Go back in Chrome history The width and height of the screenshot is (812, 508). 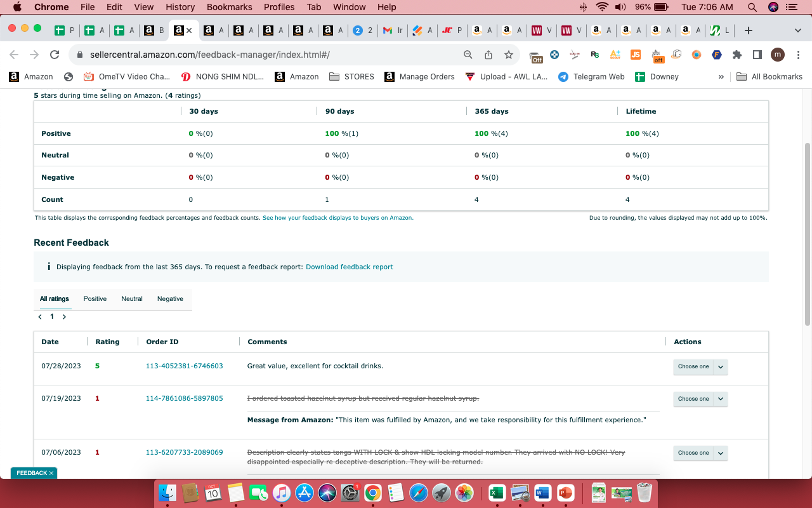14,55
